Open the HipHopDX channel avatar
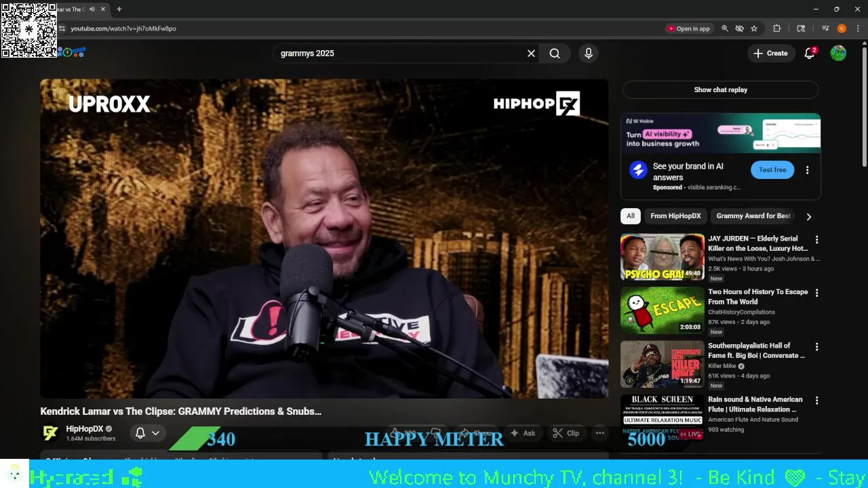Screen dimensions: 868x488 [51, 433]
